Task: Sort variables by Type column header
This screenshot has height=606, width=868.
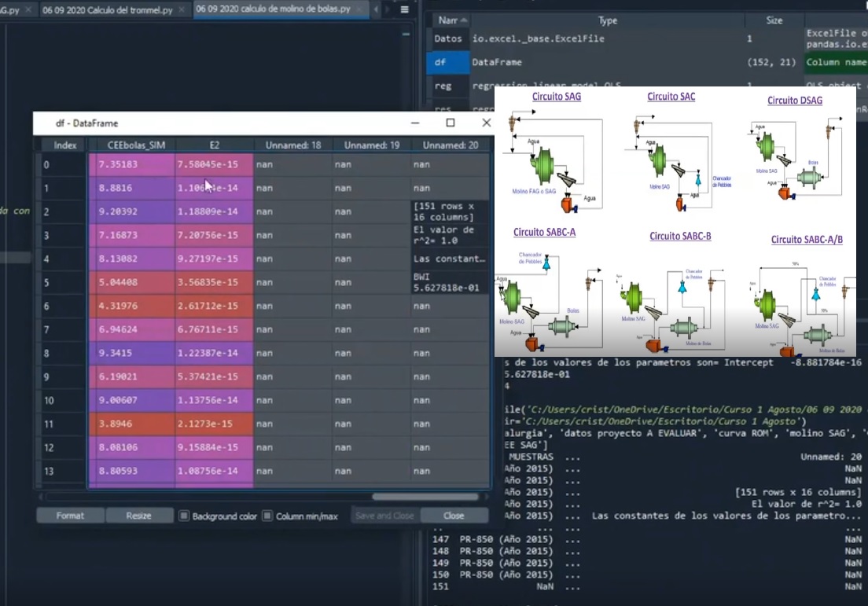Action: 607,20
